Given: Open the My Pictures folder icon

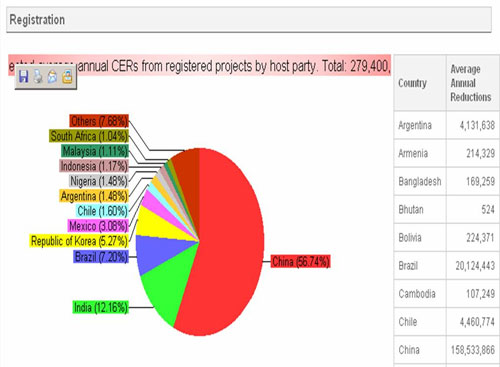Looking at the screenshot, I should coord(67,77).
